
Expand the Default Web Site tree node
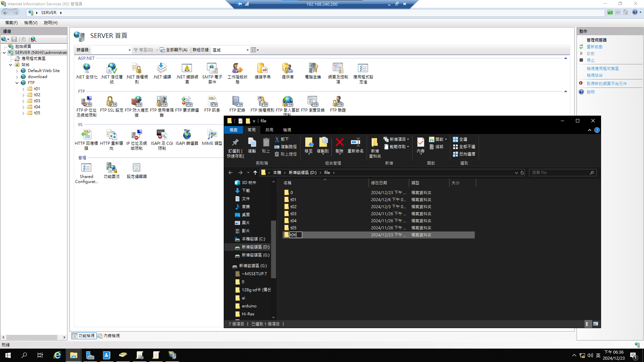17,71
